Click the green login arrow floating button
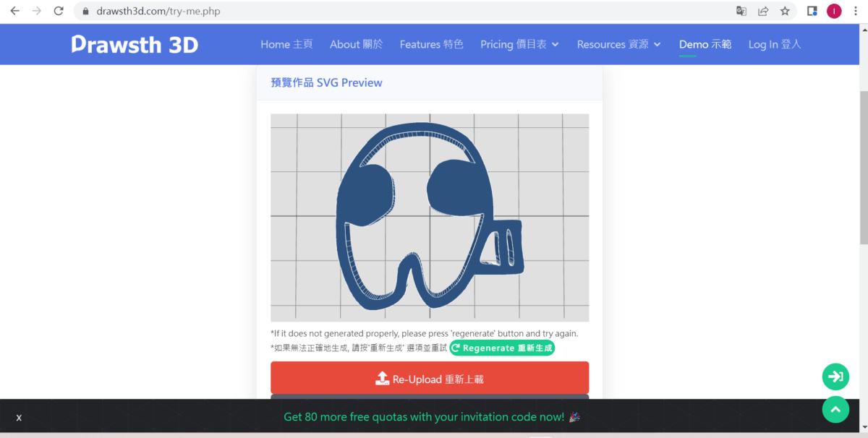 click(x=835, y=377)
